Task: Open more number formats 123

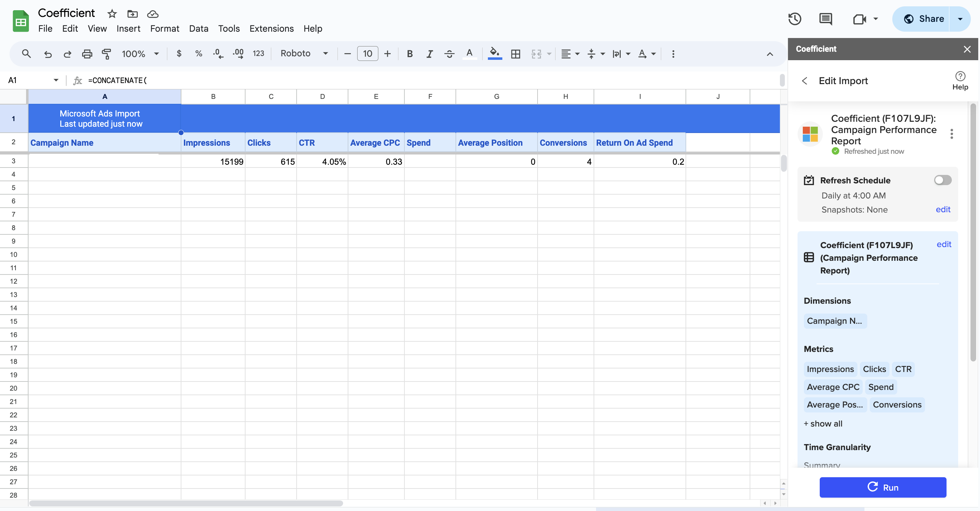Action: click(258, 53)
